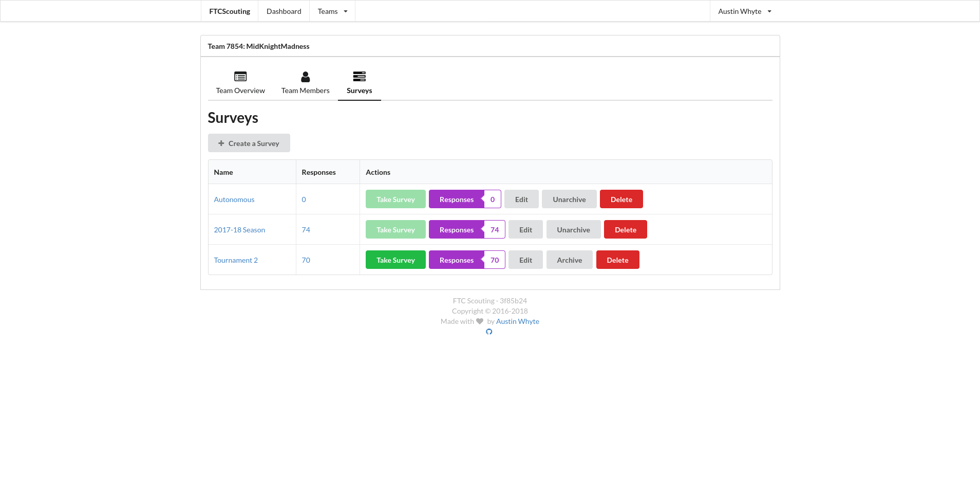Go to the Dashboard menu item

tap(284, 11)
